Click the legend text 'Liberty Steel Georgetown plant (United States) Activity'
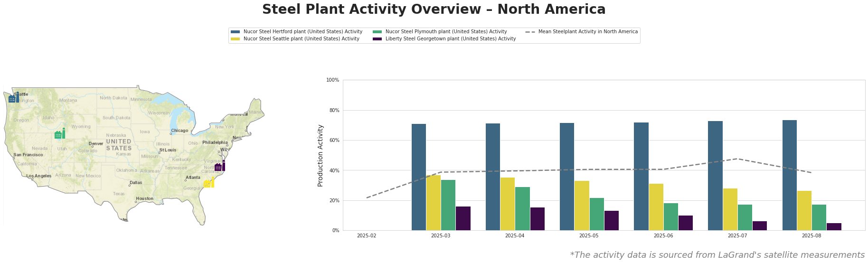Image resolution: width=868 pixels, height=263 pixels. [x=451, y=39]
